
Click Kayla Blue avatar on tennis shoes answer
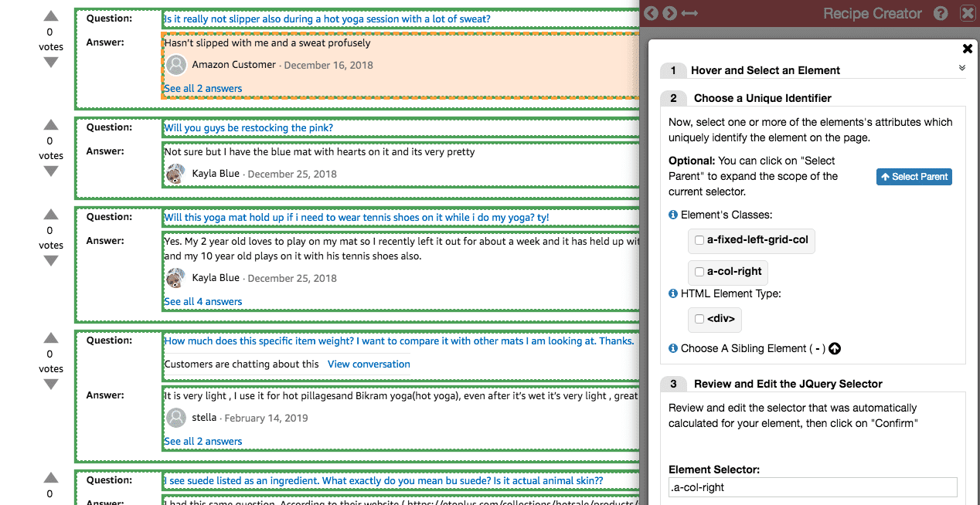(175, 278)
